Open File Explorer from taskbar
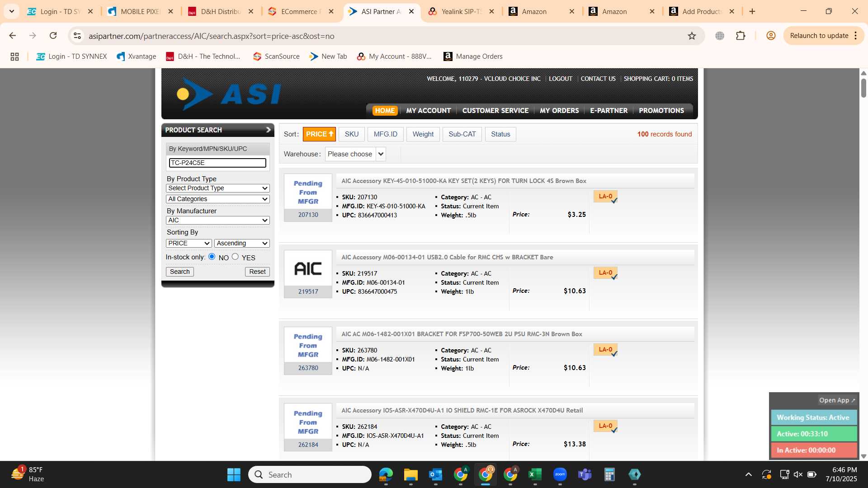 [410, 474]
